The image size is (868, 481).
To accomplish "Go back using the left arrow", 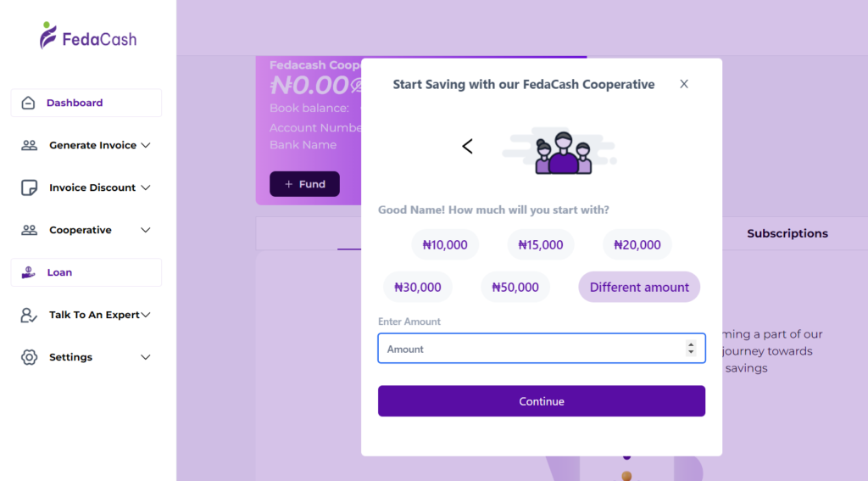I will [467, 147].
